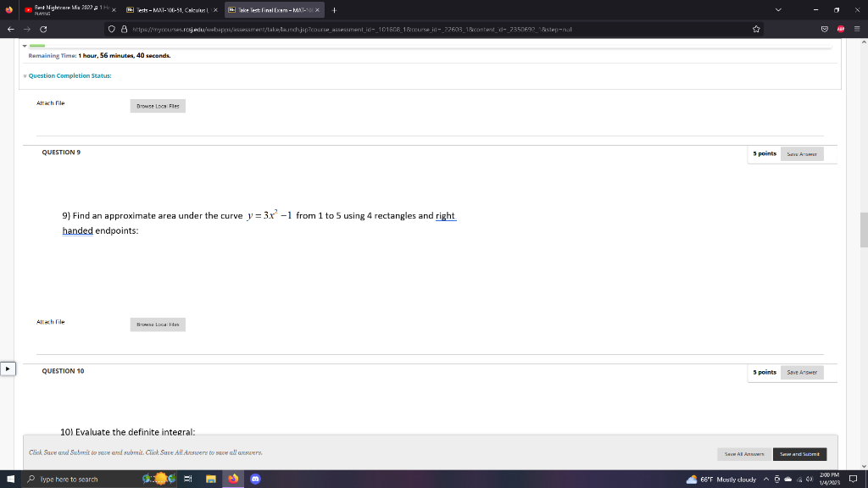Click the taskbar clock showing 2:00 PM
The width and height of the screenshot is (868, 488).
[829, 480]
